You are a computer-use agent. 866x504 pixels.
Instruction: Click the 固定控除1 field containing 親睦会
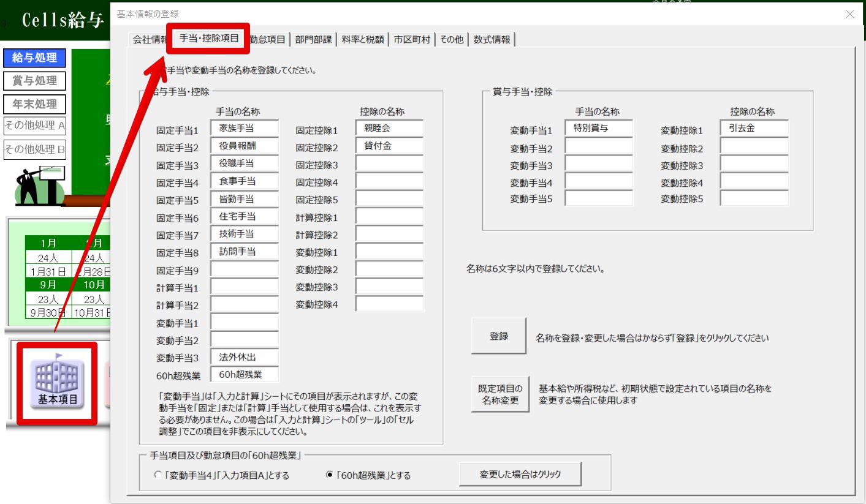click(389, 129)
